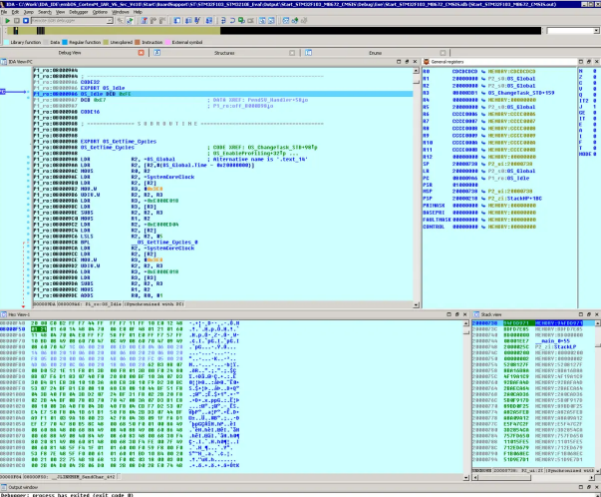Click the External symbol legend swatch
This screenshot has height=497, width=601.
[x=167, y=43]
